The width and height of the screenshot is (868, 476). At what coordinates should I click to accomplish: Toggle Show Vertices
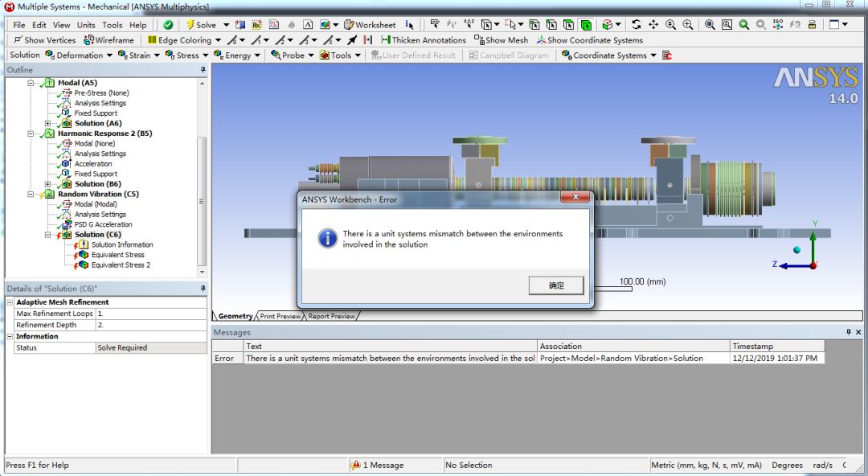tap(44, 40)
